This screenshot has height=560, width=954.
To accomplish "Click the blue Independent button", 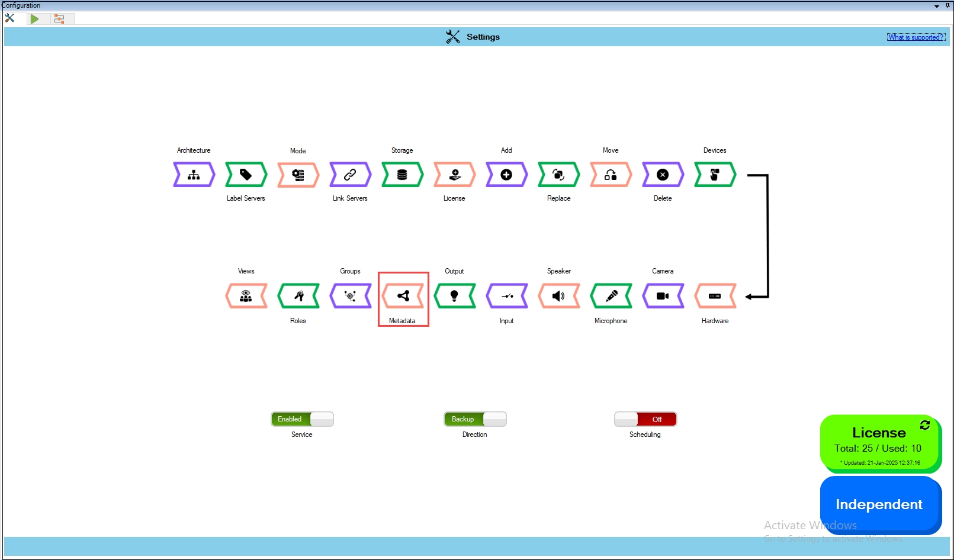I will coord(879,504).
